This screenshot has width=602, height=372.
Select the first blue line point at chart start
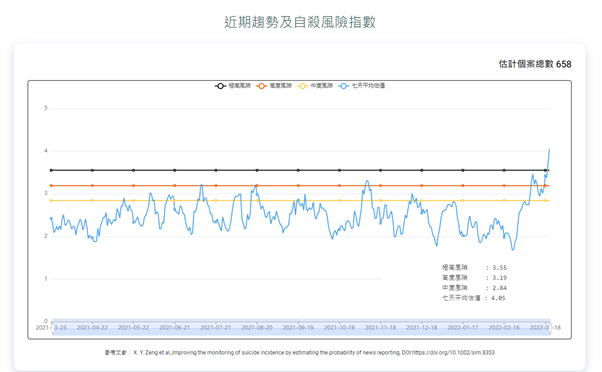coord(51,218)
